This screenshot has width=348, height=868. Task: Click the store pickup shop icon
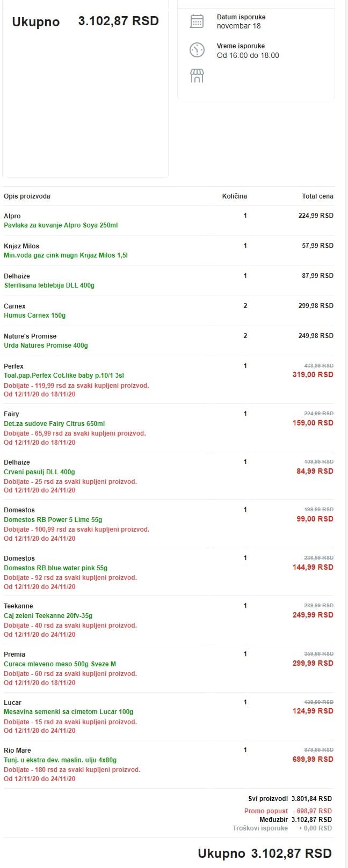197,76
